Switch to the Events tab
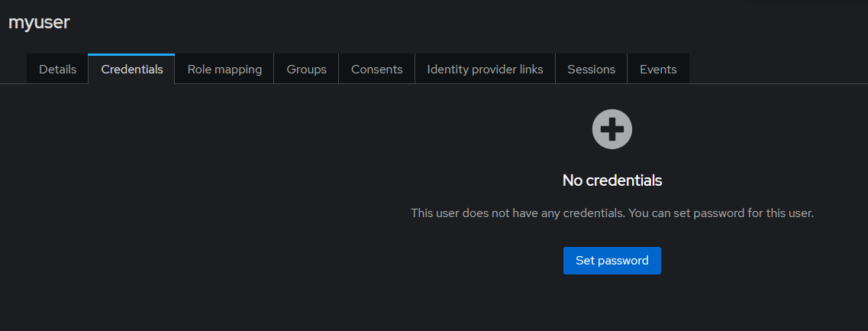This screenshot has width=868, height=331. point(658,69)
